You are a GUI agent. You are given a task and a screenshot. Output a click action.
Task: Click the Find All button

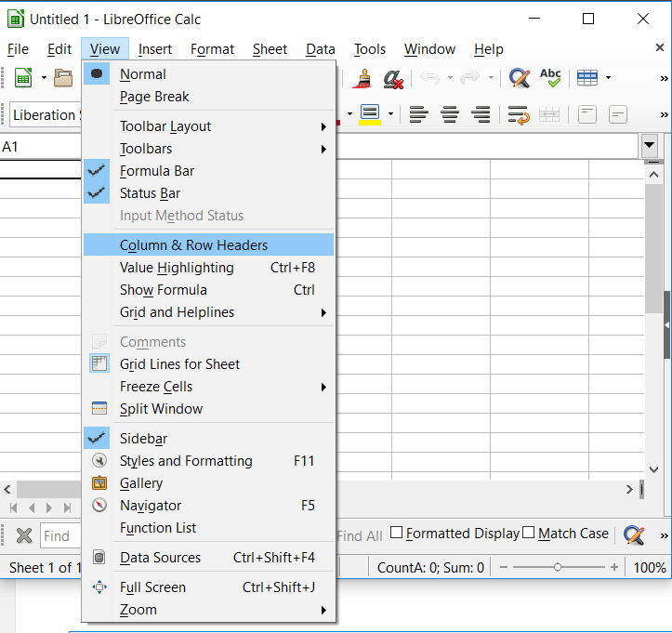[360, 535]
